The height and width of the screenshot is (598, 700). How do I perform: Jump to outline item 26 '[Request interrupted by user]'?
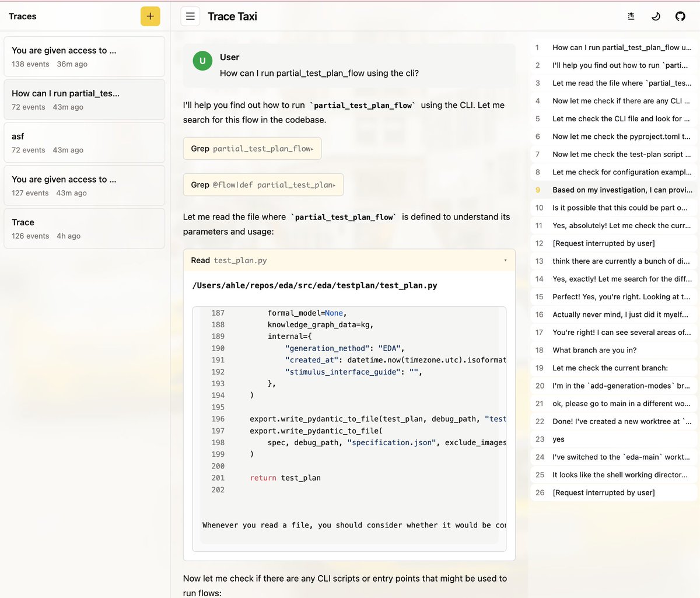pos(614,492)
